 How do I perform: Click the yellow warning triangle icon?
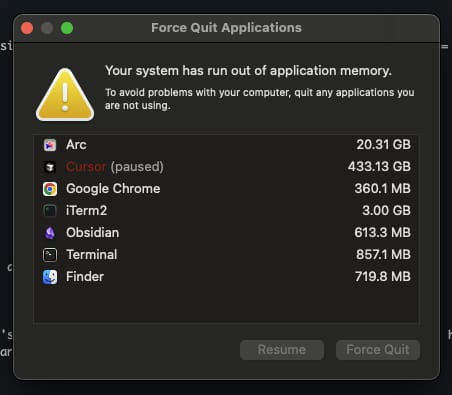coord(65,95)
